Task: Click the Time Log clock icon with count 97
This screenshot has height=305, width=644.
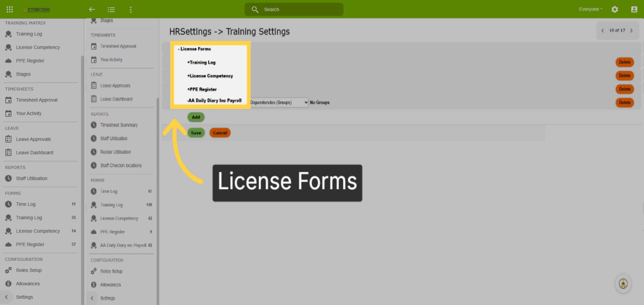Action: pos(94,191)
